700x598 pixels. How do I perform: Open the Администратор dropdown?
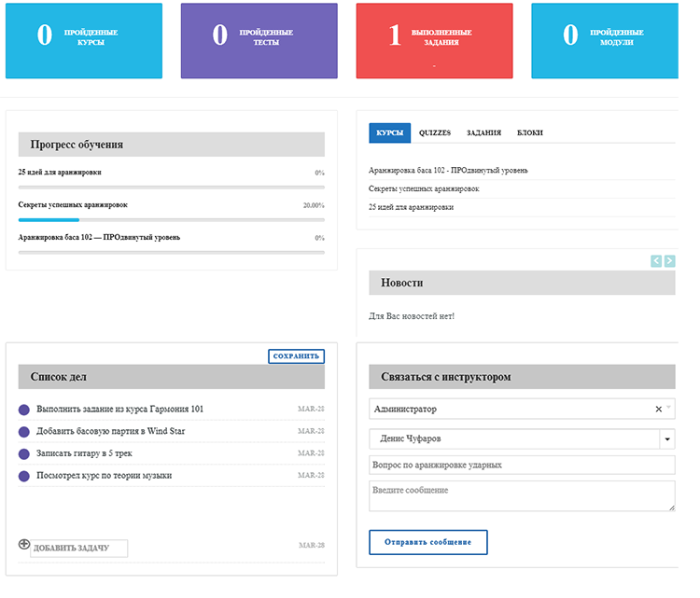(x=513, y=409)
